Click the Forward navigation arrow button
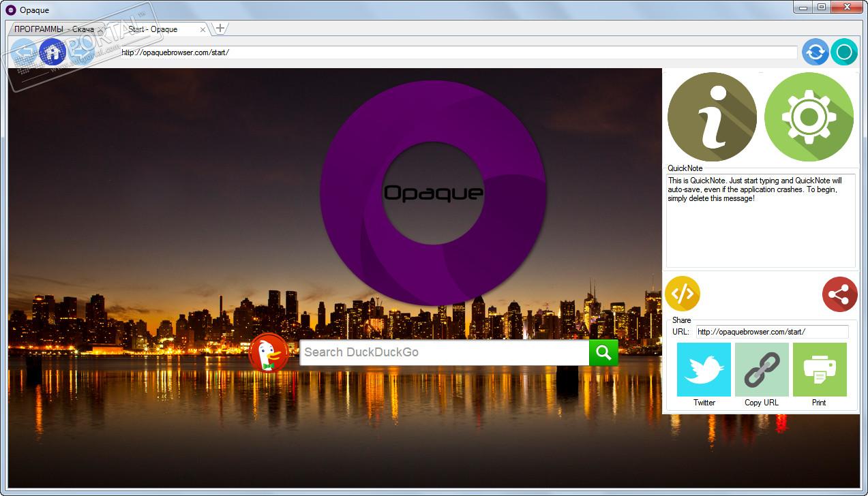 click(x=81, y=52)
